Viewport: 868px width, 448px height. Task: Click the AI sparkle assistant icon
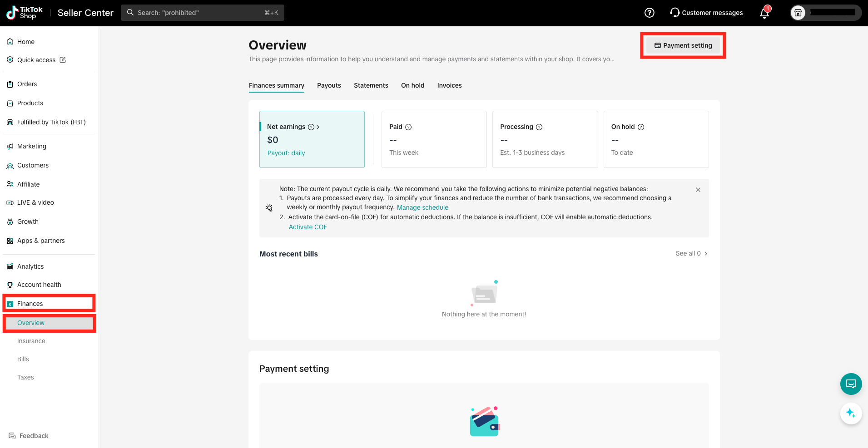(x=851, y=414)
